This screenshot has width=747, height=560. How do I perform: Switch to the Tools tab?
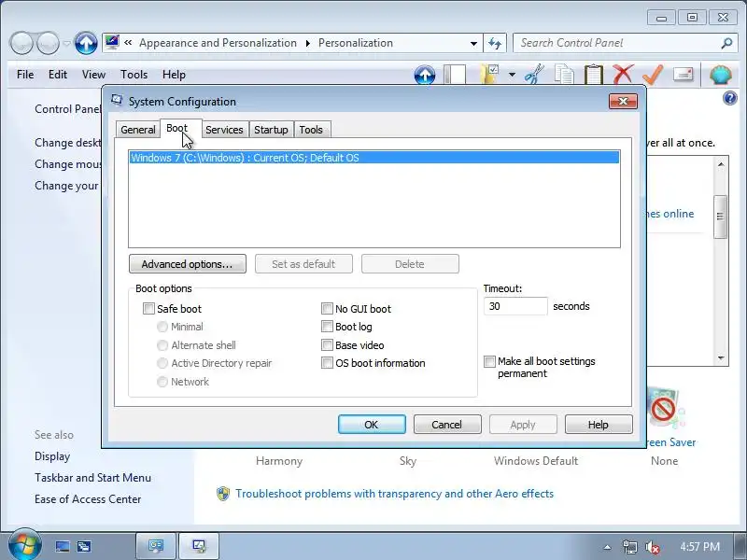click(x=311, y=130)
